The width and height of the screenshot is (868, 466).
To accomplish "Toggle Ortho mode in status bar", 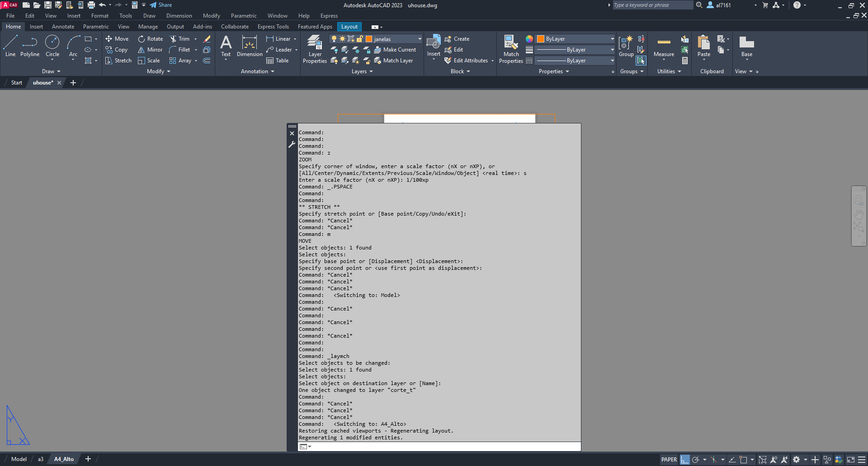I will click(x=685, y=460).
